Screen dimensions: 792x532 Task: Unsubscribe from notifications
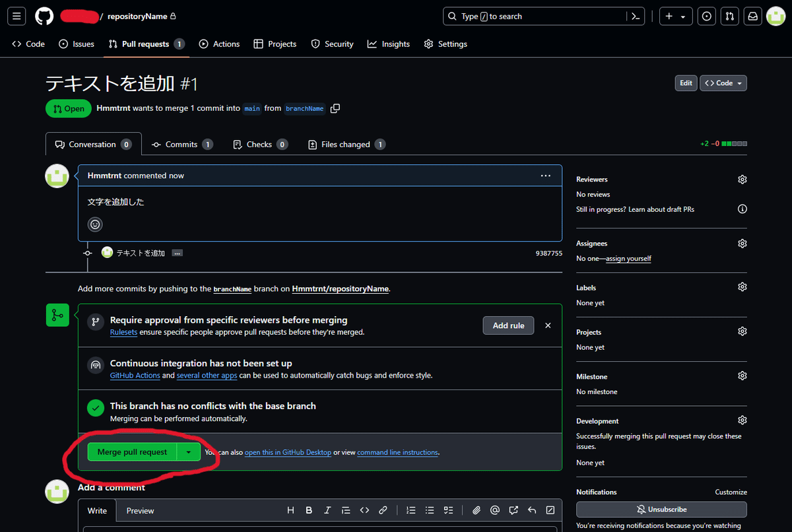click(x=661, y=510)
